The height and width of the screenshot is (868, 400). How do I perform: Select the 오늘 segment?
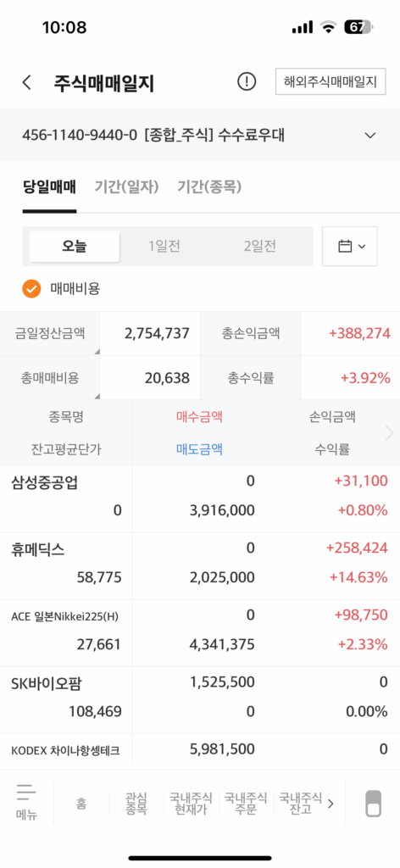pos(75,247)
